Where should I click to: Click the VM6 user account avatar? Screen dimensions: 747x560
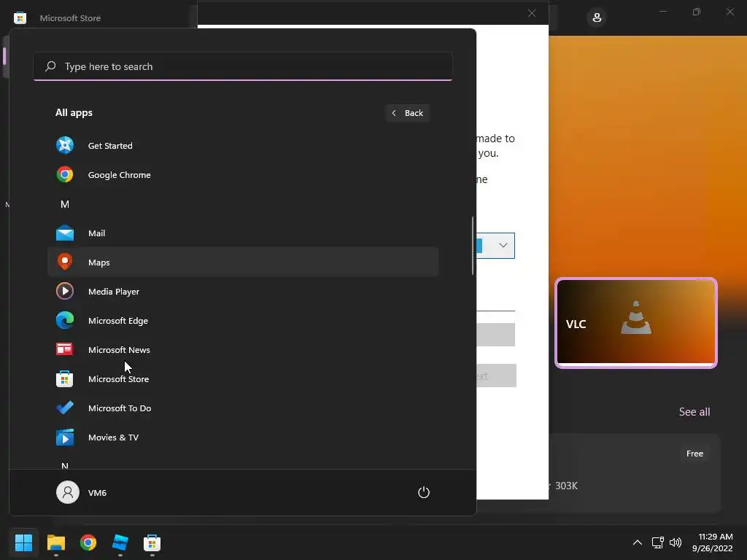[x=68, y=492]
